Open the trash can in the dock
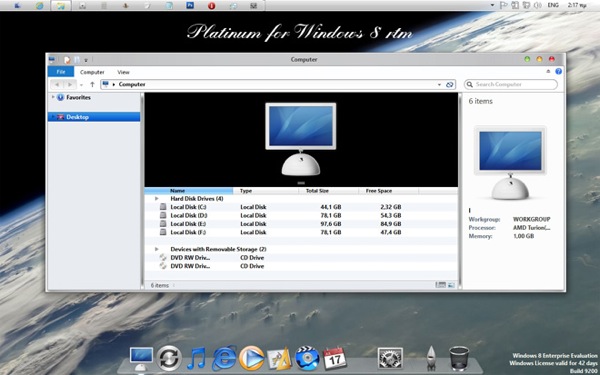The height and width of the screenshot is (375, 600). (x=459, y=358)
